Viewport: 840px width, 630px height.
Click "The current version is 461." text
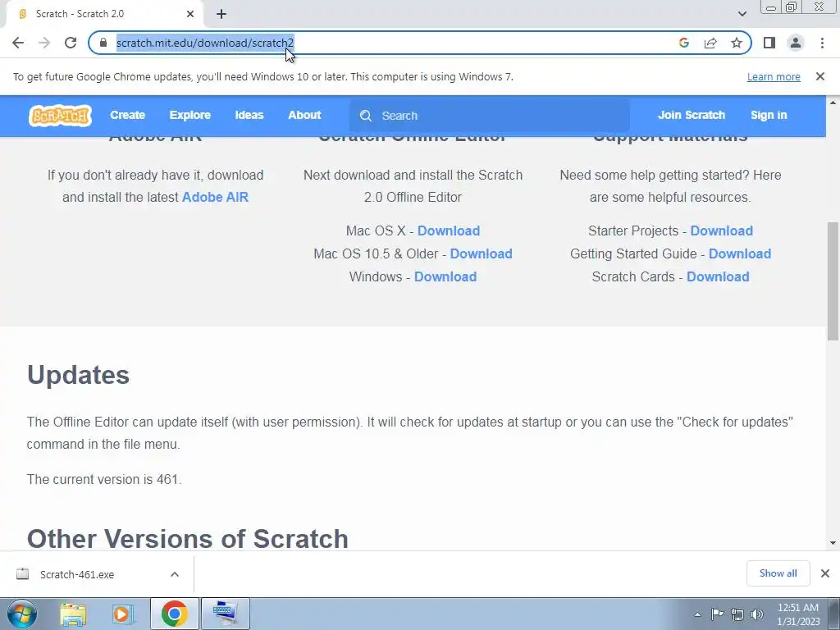point(104,479)
